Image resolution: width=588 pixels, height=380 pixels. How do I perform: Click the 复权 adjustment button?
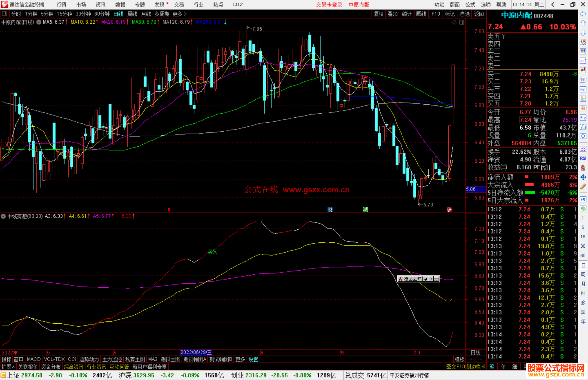pos(378,14)
